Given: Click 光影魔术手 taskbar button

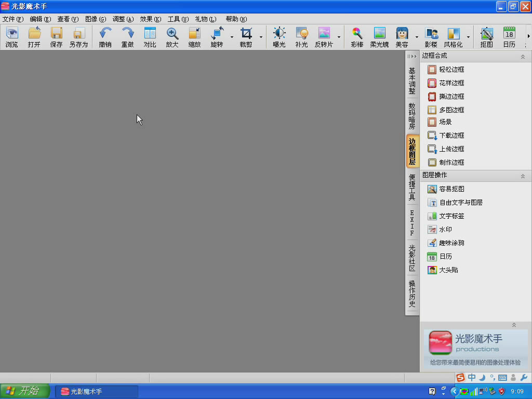Looking at the screenshot, I should (x=96, y=392).
